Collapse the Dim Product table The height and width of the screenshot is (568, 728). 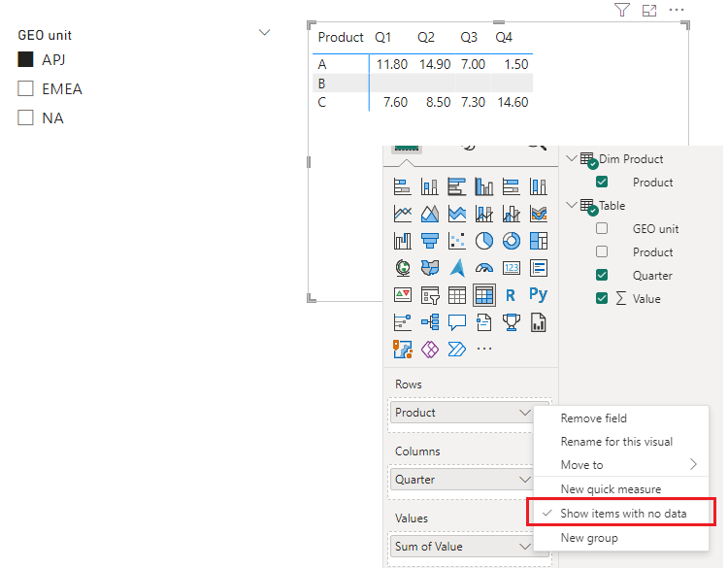572,158
